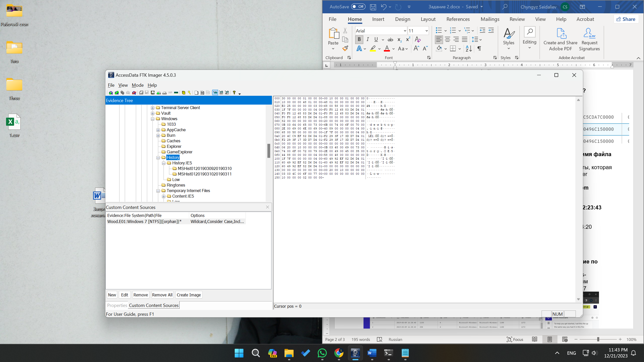
Task: Click the Create Image button
Action: coord(189,295)
